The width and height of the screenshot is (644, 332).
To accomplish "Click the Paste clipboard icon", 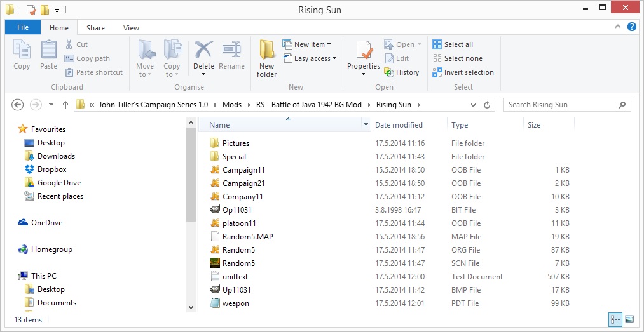I will point(48,50).
